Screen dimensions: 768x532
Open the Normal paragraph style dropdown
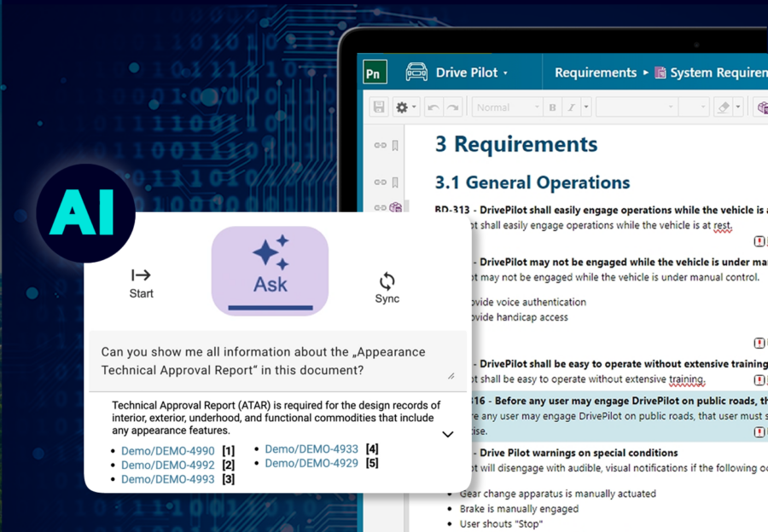pyautogui.click(x=507, y=107)
